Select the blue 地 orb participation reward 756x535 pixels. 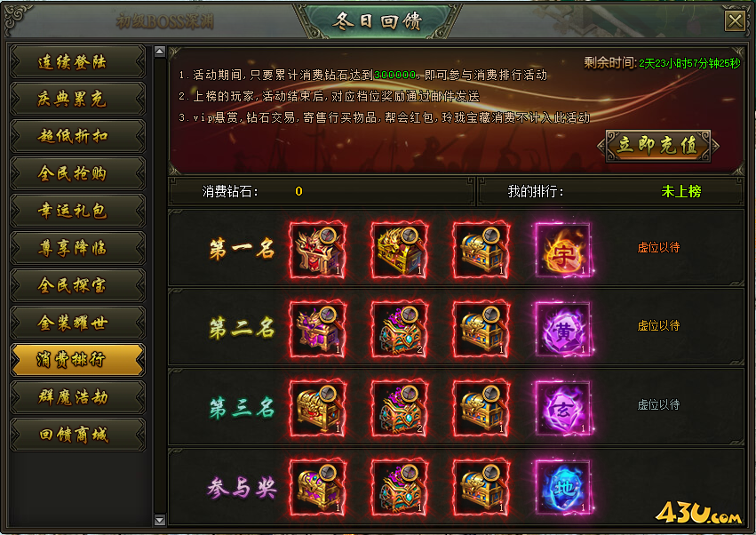(x=563, y=487)
